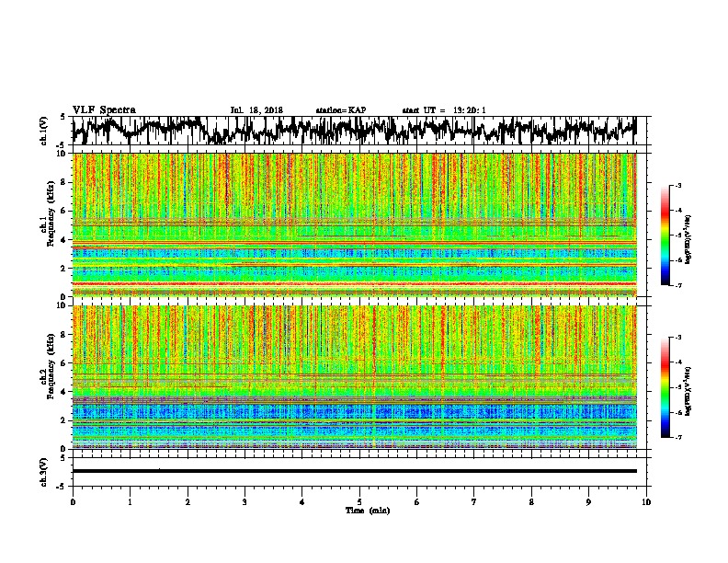Click the "Time (min)" axis title
Image resolution: width=728 pixels, height=563 pixels.
pos(368,511)
